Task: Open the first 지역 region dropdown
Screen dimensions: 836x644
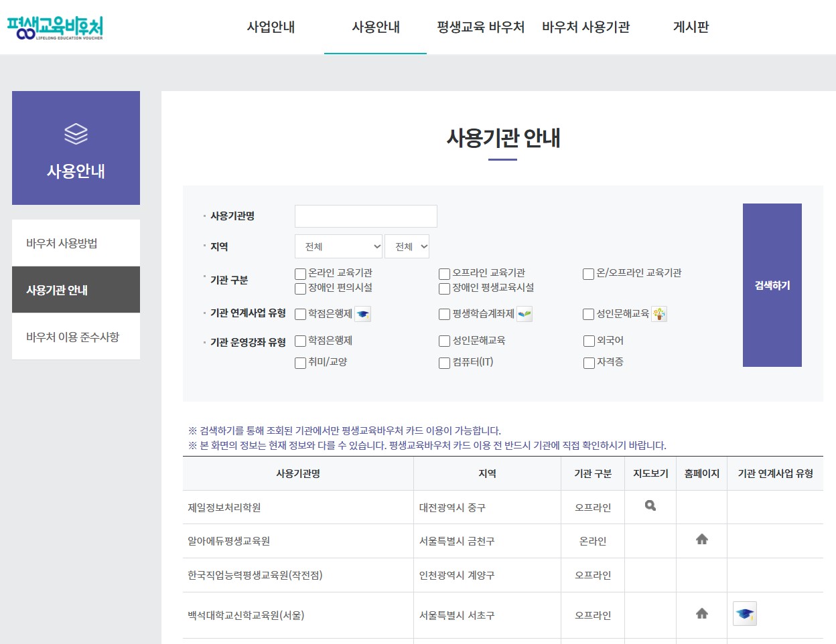Action: (338, 246)
